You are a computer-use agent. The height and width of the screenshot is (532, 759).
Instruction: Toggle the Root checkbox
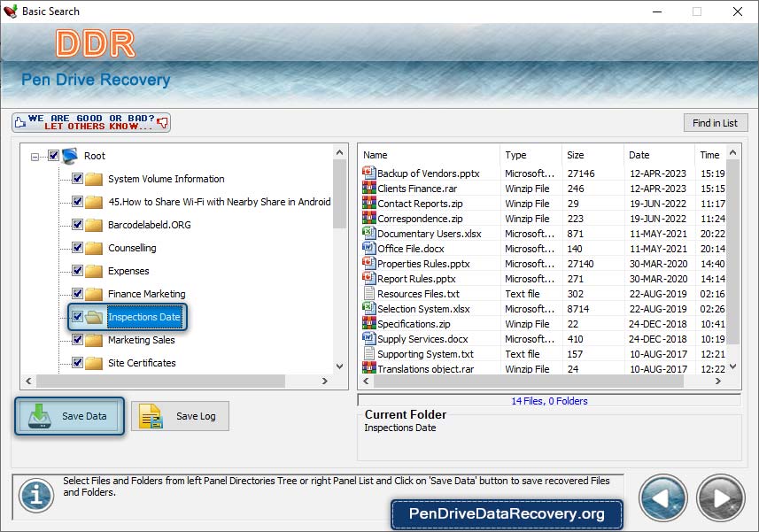[x=53, y=156]
